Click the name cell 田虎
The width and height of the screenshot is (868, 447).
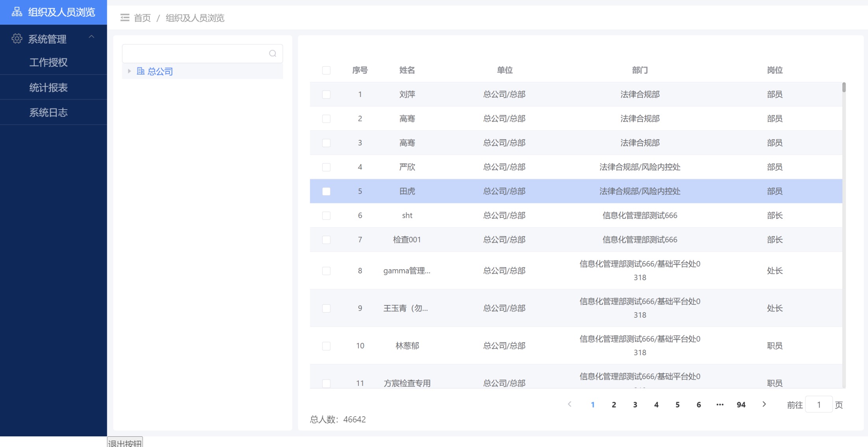[x=407, y=191]
